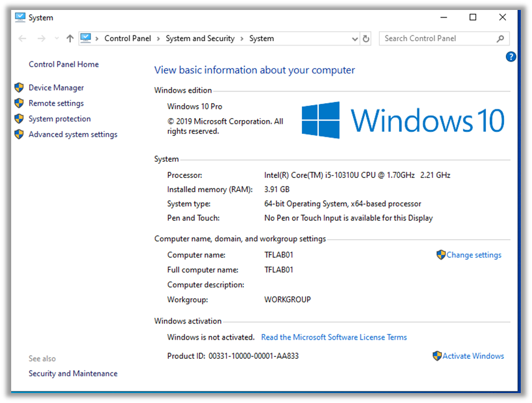This screenshot has width=532, height=403.
Task: Open Device Manager link
Action: point(56,88)
